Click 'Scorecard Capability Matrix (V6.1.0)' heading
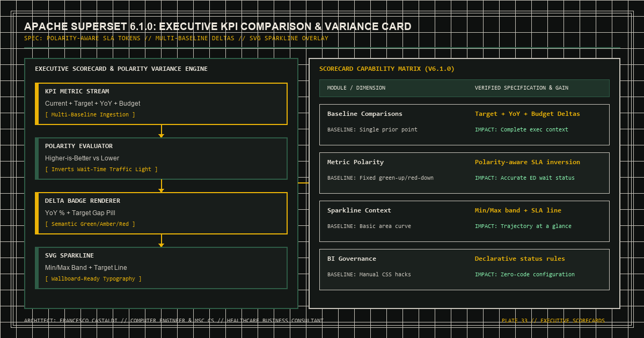This screenshot has width=644, height=338. pyautogui.click(x=387, y=69)
